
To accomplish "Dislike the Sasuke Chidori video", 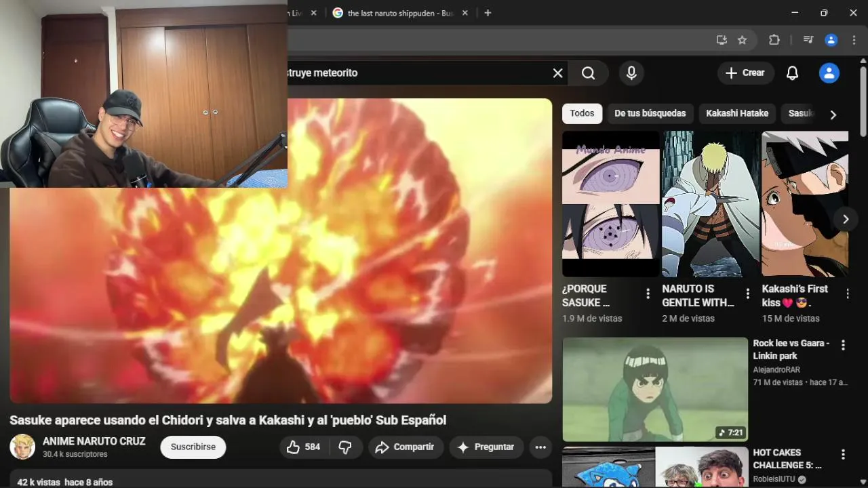I will coord(345,447).
